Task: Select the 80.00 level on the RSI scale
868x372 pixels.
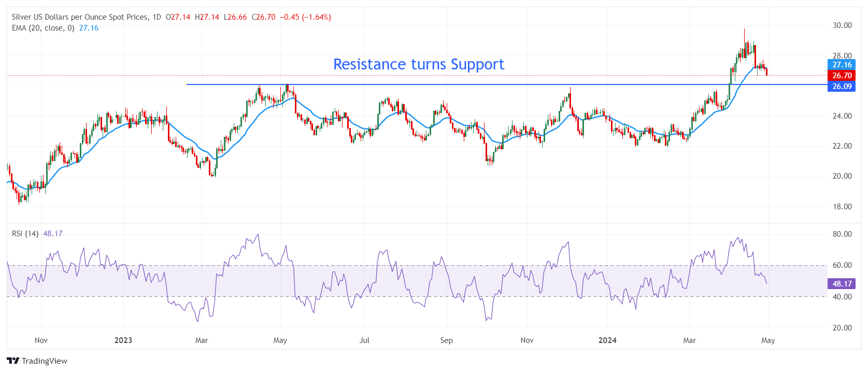Action: [x=842, y=234]
